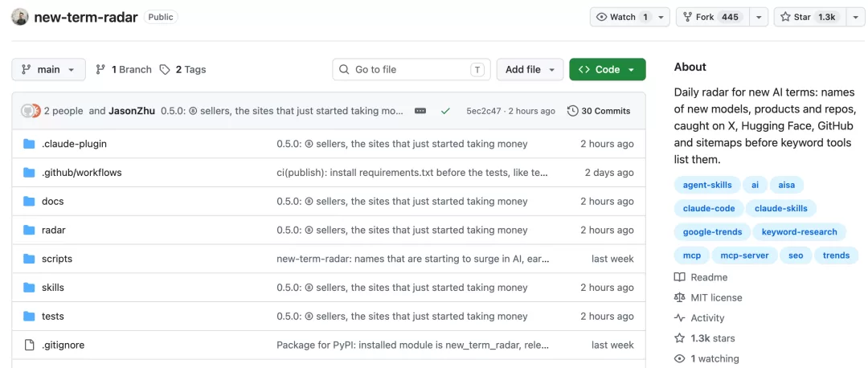View the 30 Commits history

coord(599,111)
